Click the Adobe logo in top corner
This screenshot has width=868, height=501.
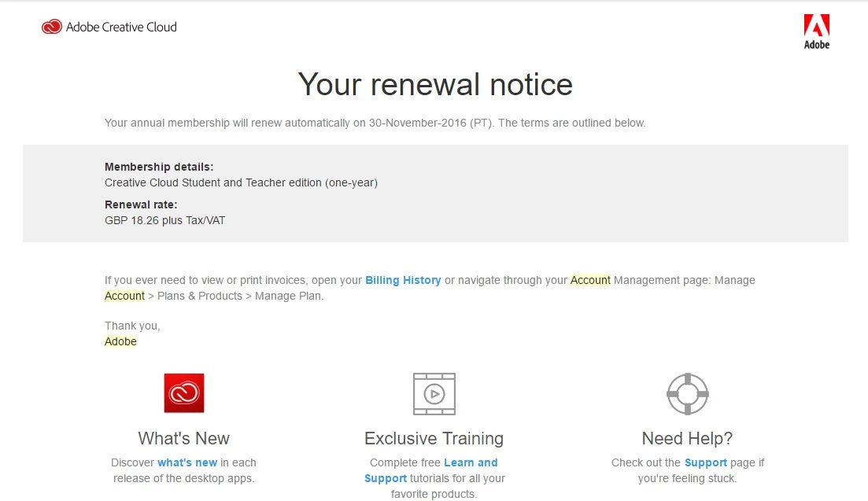tap(817, 31)
